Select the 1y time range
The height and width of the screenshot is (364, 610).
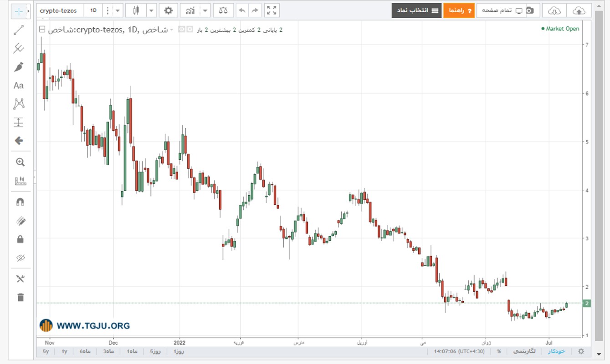pos(64,351)
